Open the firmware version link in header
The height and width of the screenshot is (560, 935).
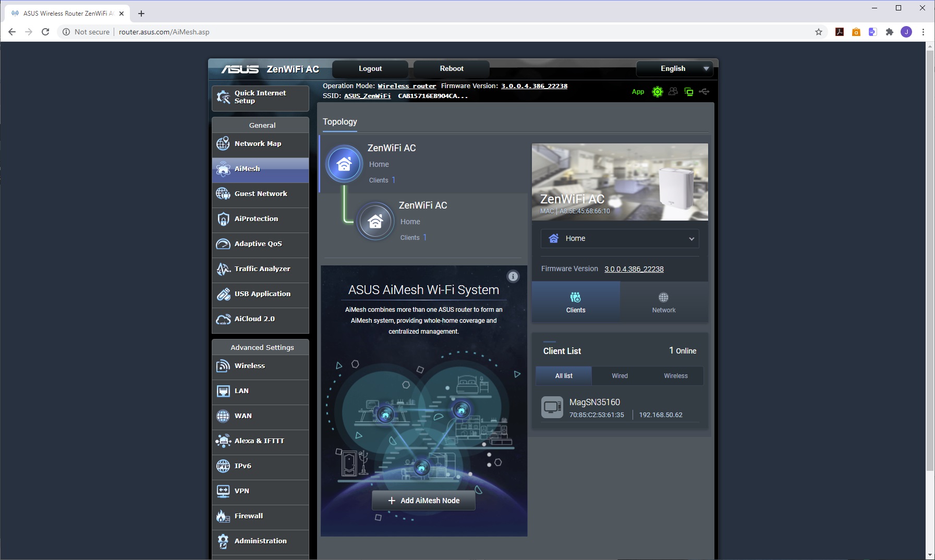(534, 86)
